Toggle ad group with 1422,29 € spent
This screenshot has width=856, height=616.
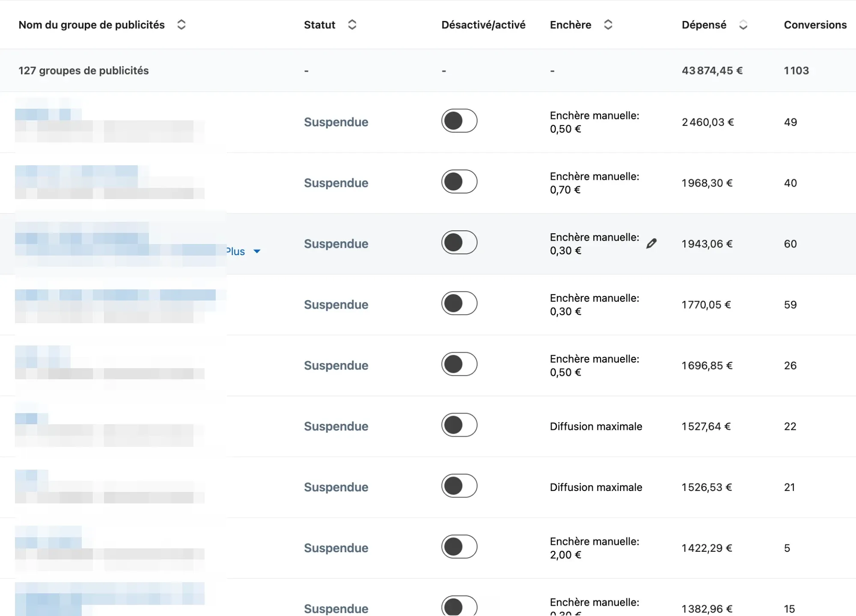(x=459, y=546)
